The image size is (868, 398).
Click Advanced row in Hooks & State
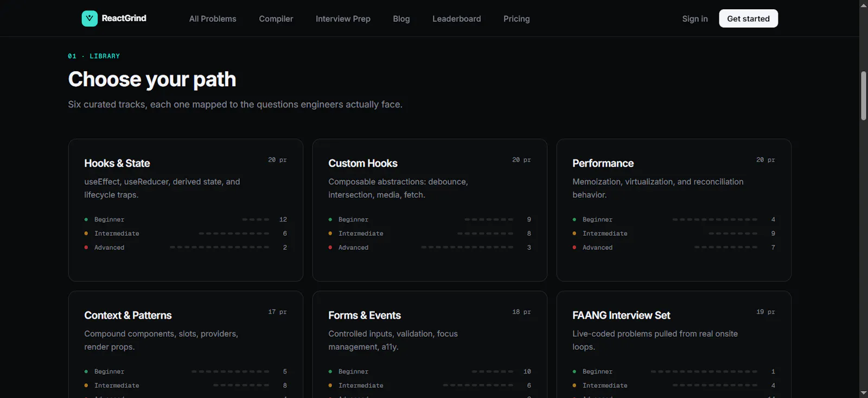[x=186, y=248]
